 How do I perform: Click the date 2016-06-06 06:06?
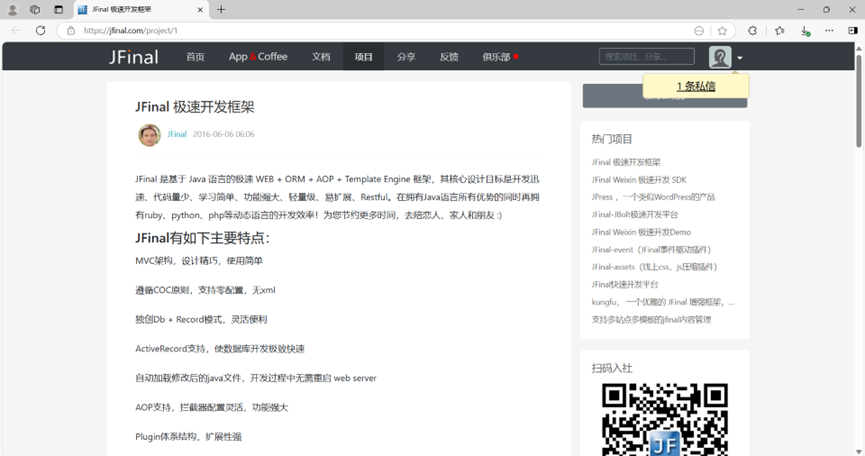point(223,134)
